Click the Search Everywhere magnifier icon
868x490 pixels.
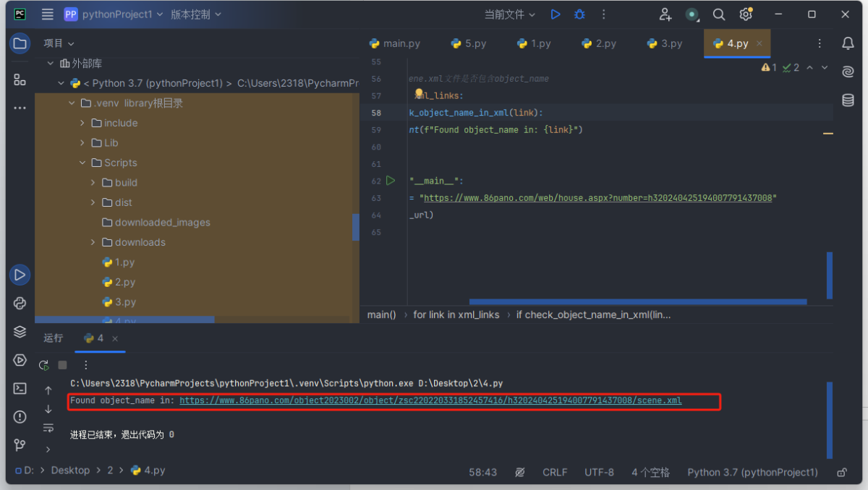tap(718, 14)
